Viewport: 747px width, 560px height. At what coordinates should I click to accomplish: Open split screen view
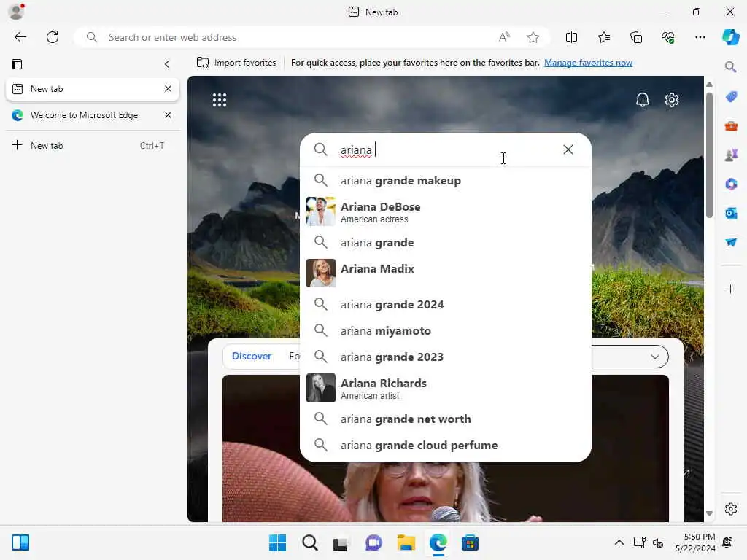point(571,37)
